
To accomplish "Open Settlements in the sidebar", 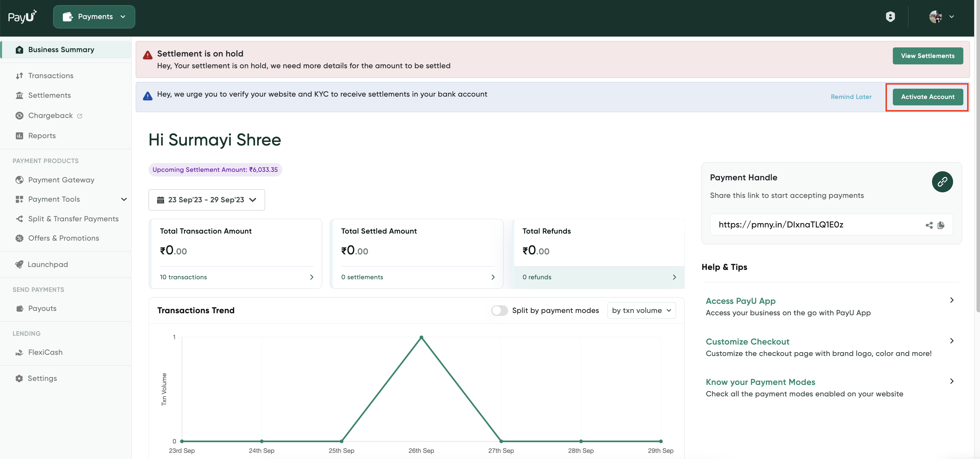I will click(49, 95).
